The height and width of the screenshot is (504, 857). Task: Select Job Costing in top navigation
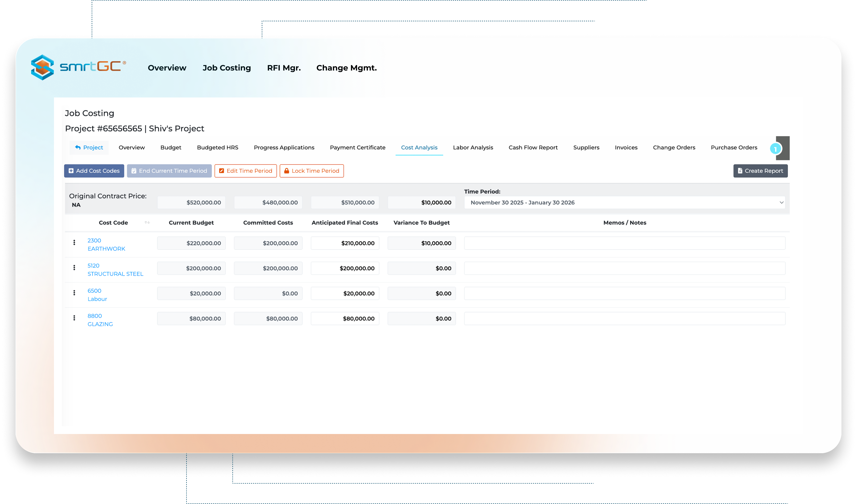pyautogui.click(x=226, y=68)
